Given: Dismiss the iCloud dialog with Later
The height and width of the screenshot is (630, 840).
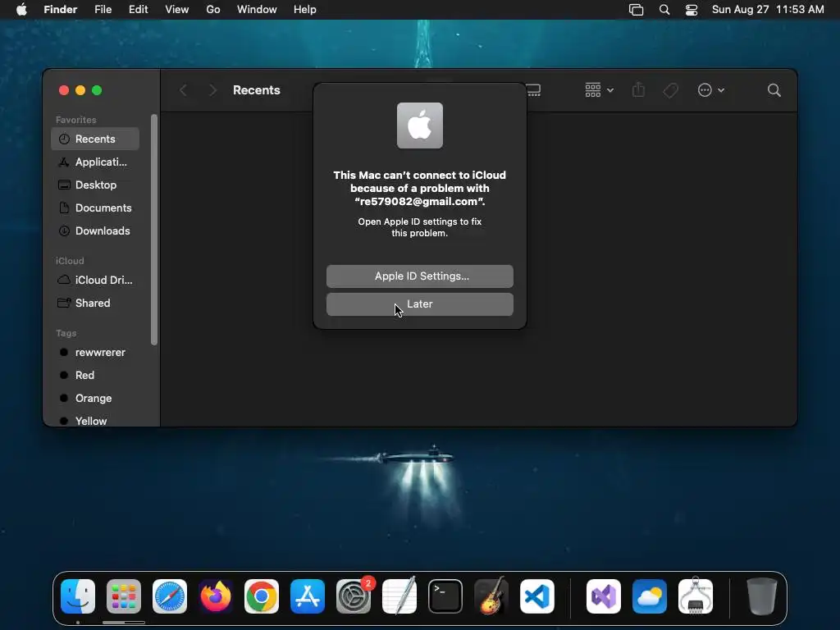Looking at the screenshot, I should pyautogui.click(x=419, y=304).
